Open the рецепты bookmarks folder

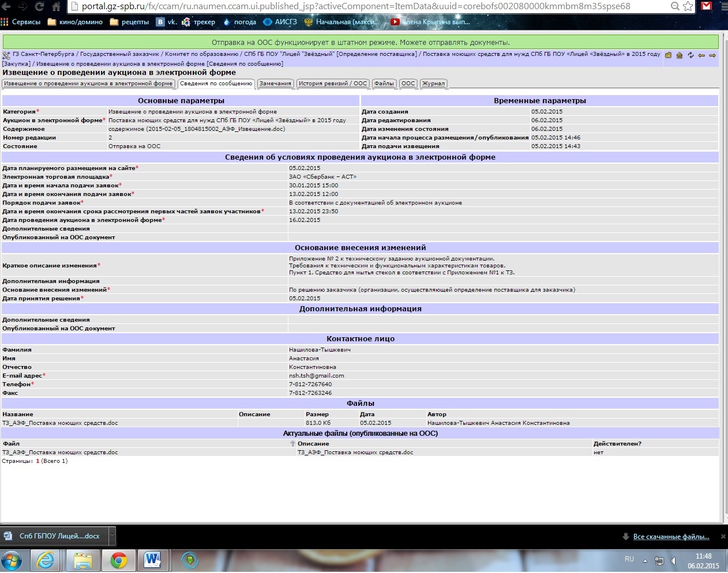pyautogui.click(x=129, y=22)
